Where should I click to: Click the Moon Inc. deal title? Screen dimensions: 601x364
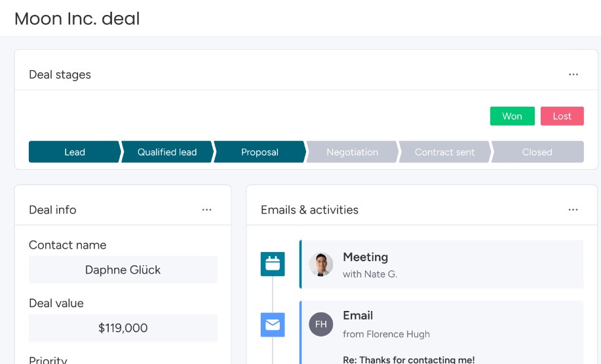pyautogui.click(x=77, y=18)
